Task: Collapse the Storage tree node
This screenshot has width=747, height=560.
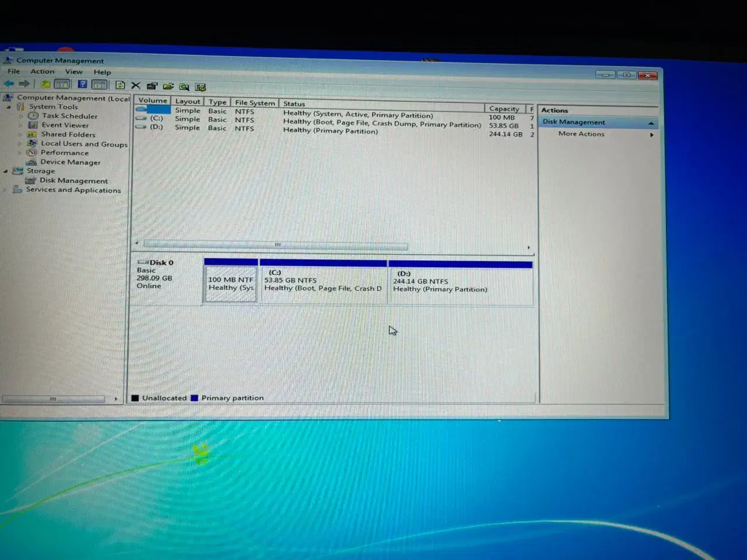Action: (x=6, y=171)
